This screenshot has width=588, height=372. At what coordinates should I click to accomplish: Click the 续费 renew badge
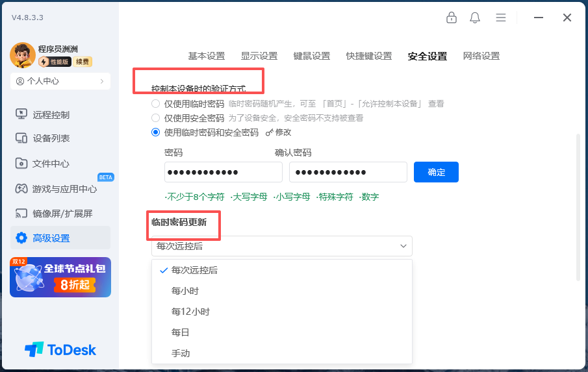pos(83,62)
